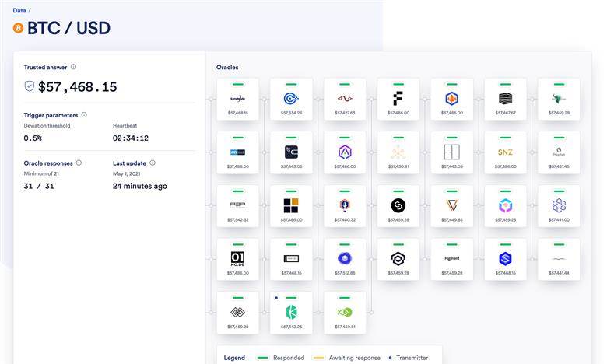Select the green Kyber K oracle logo
This screenshot has height=364, width=607.
[291, 312]
